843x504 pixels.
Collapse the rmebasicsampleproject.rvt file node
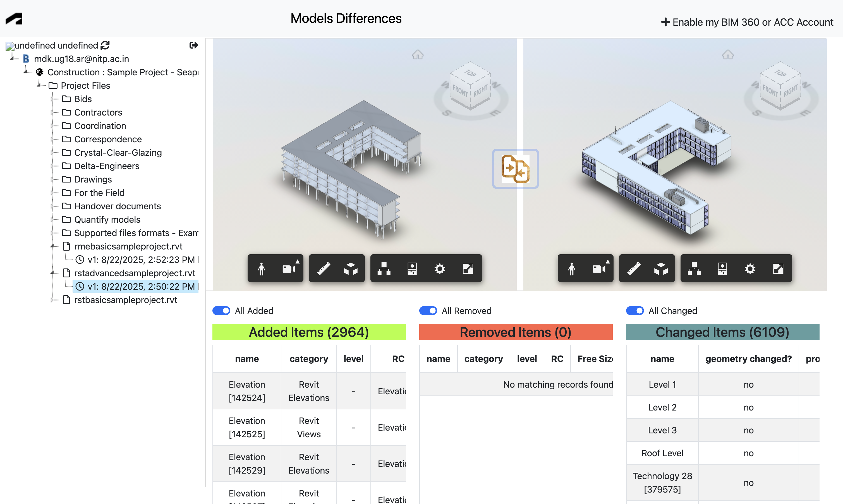point(52,246)
